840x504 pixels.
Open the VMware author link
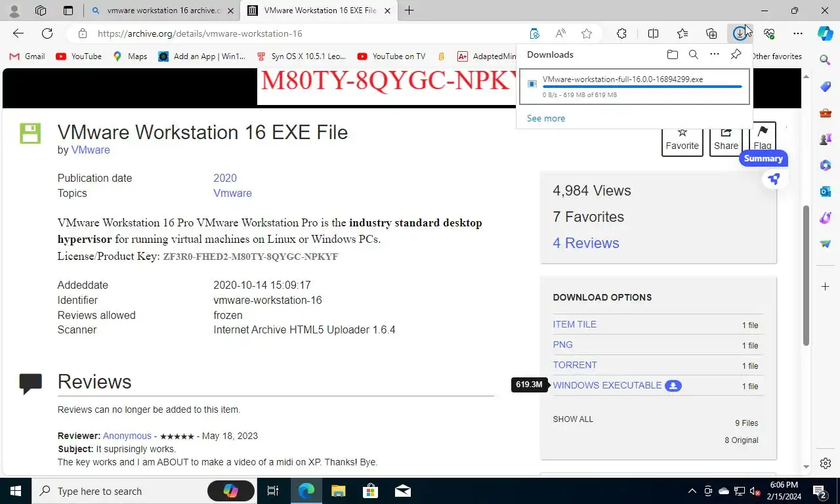91,150
